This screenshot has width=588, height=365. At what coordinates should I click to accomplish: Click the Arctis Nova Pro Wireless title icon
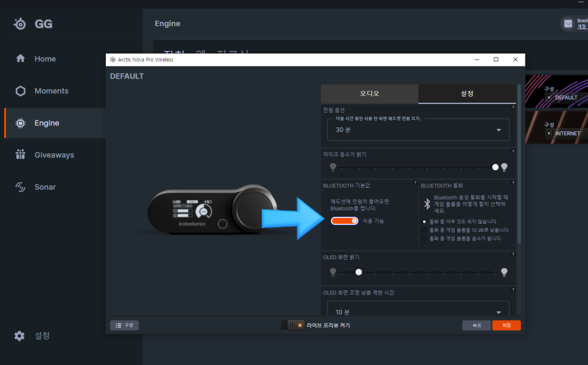[x=113, y=60]
